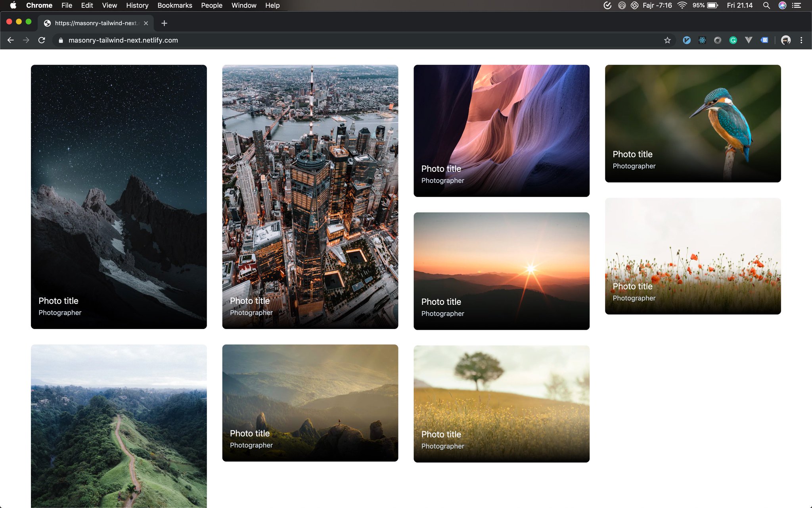Open the Chrome three-dot menu
The image size is (812, 508).
pos(801,40)
